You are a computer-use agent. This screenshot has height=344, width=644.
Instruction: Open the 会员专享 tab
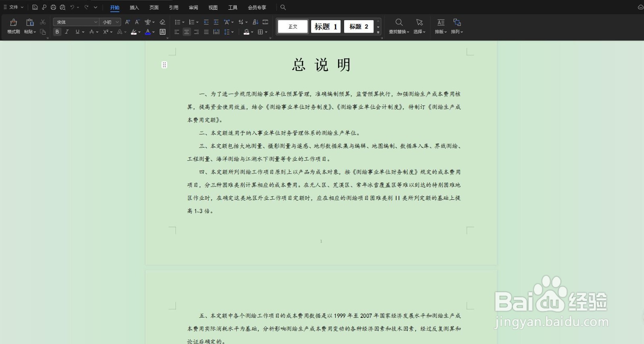pos(257,8)
